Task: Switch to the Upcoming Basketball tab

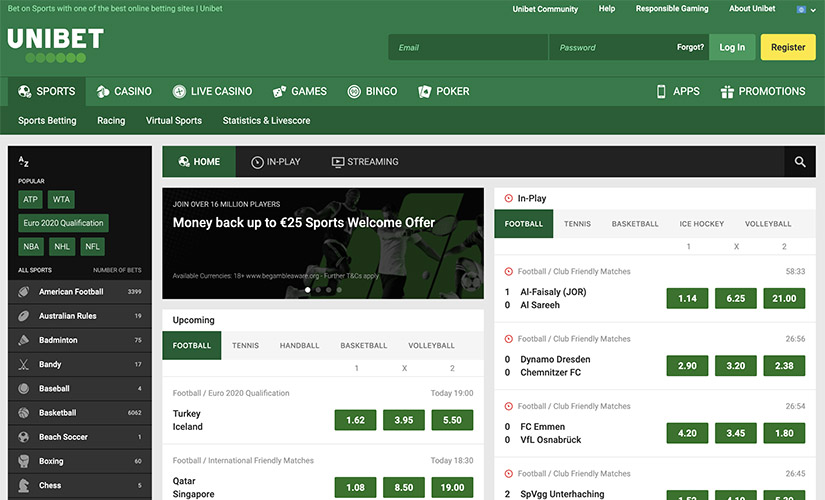Action: point(364,345)
